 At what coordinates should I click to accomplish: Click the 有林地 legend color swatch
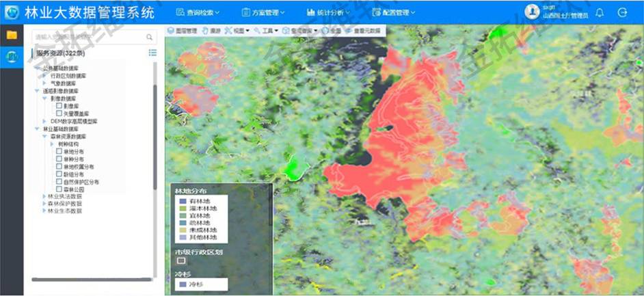pyautogui.click(x=181, y=201)
